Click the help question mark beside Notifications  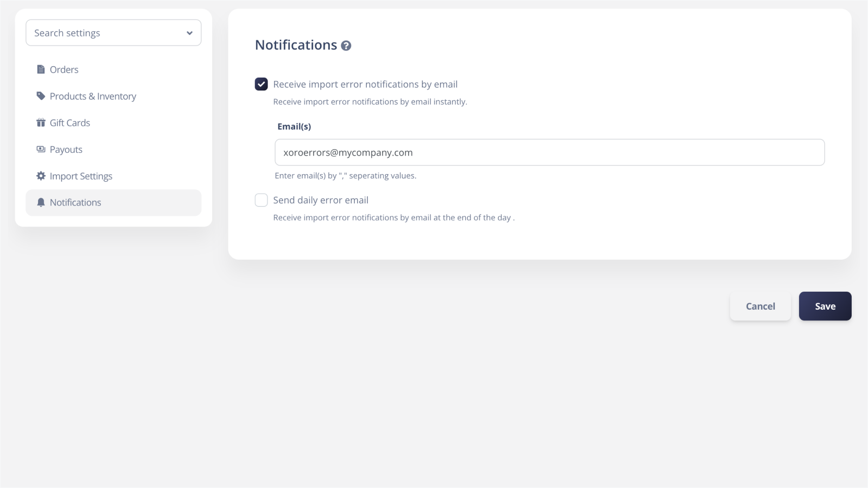click(347, 46)
